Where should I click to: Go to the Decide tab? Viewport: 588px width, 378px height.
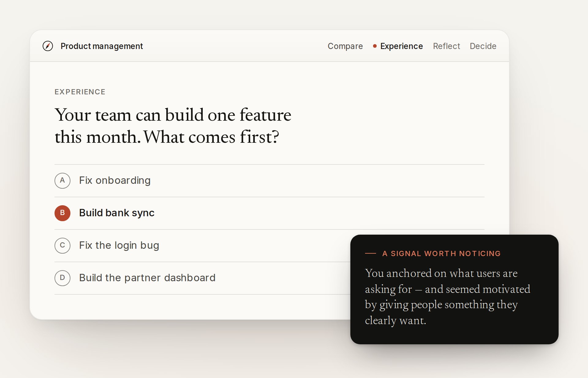[x=483, y=46]
